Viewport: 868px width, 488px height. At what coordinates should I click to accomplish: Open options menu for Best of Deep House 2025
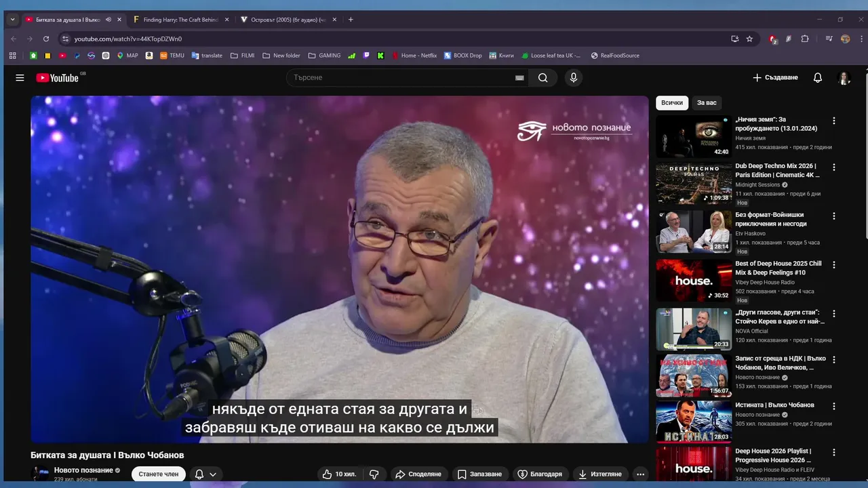[x=834, y=264]
